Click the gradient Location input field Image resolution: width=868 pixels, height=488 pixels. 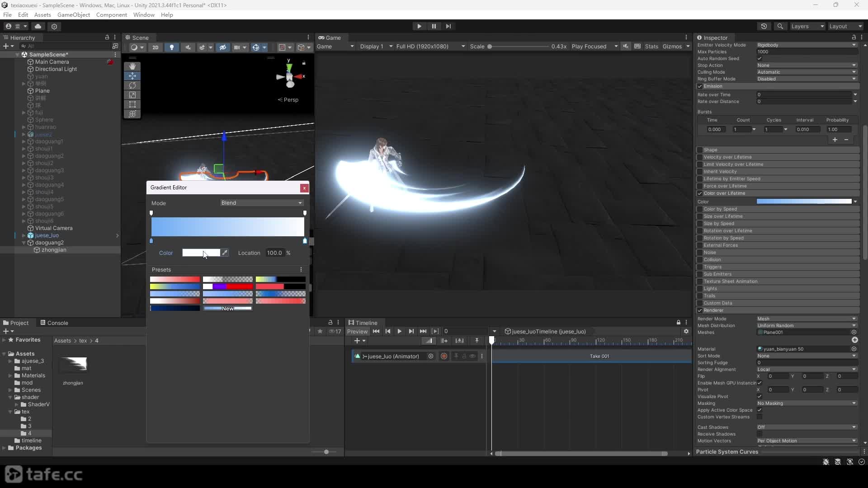point(274,253)
